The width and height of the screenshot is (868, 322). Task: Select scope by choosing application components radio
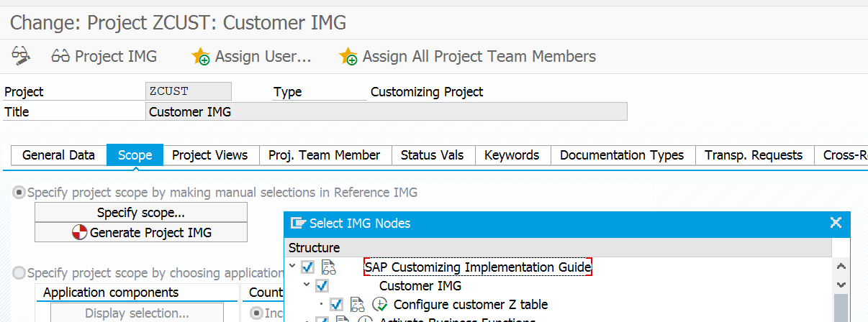point(20,273)
